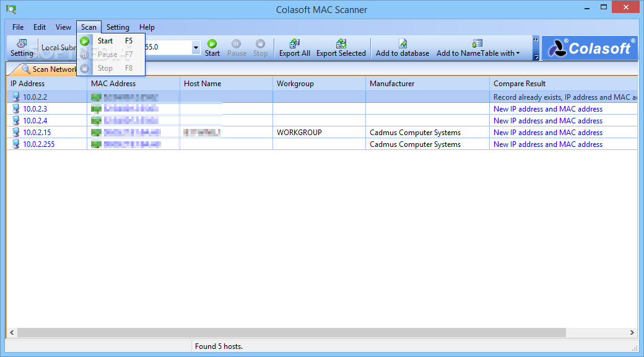Open the Setting toolbar button

point(22,48)
